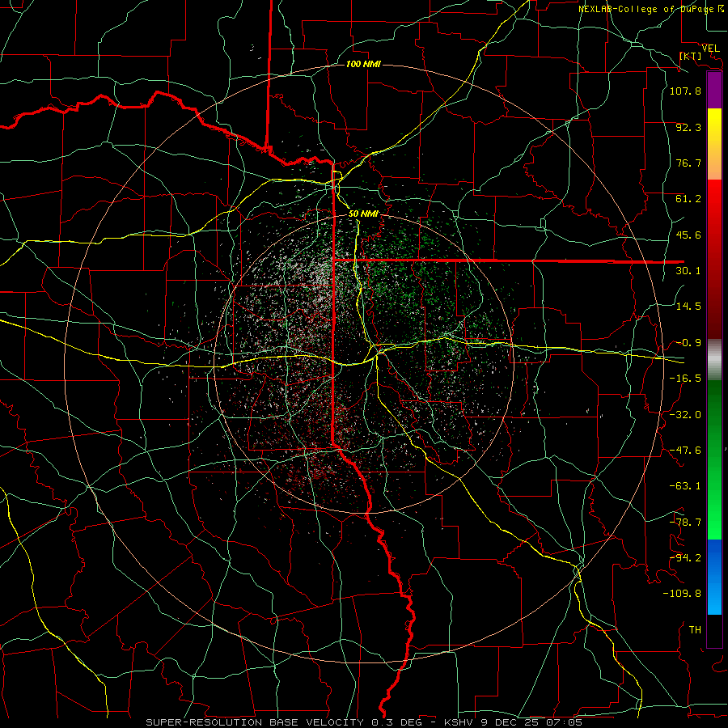This screenshot has height=728, width=728.
Task: Click the -0.9 velocity scale value
Action: click(688, 343)
